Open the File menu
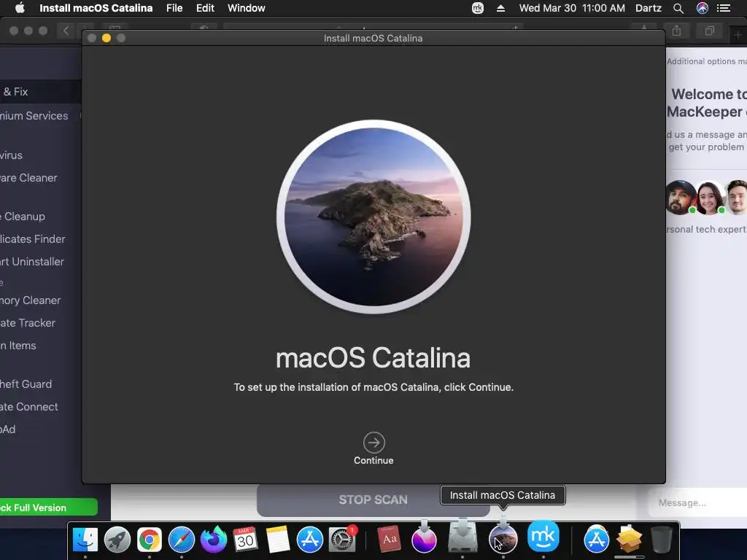This screenshot has height=560, width=747. (x=174, y=8)
